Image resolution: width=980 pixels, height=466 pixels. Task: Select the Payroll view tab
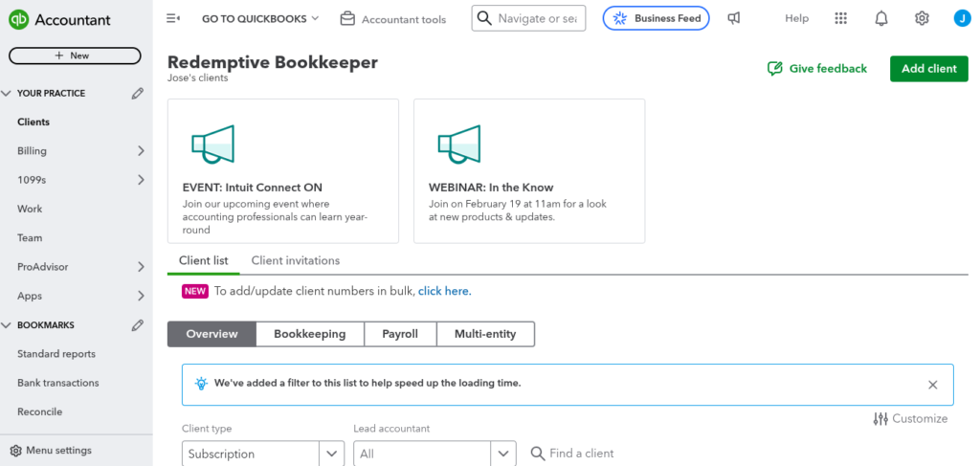click(400, 334)
